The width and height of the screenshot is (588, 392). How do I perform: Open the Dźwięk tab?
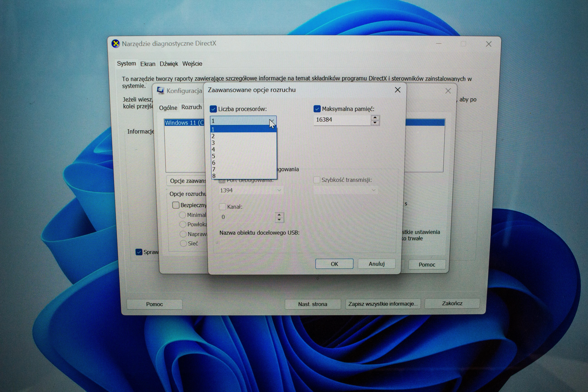click(169, 64)
